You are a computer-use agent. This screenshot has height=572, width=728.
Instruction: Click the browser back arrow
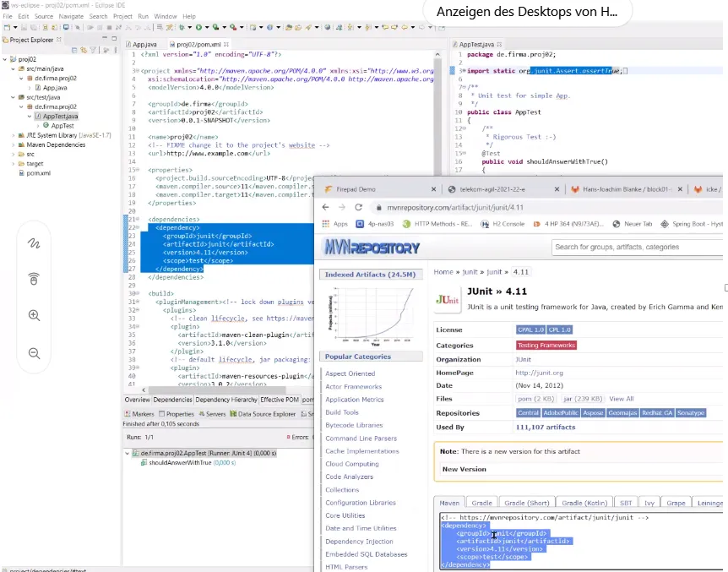[325, 207]
